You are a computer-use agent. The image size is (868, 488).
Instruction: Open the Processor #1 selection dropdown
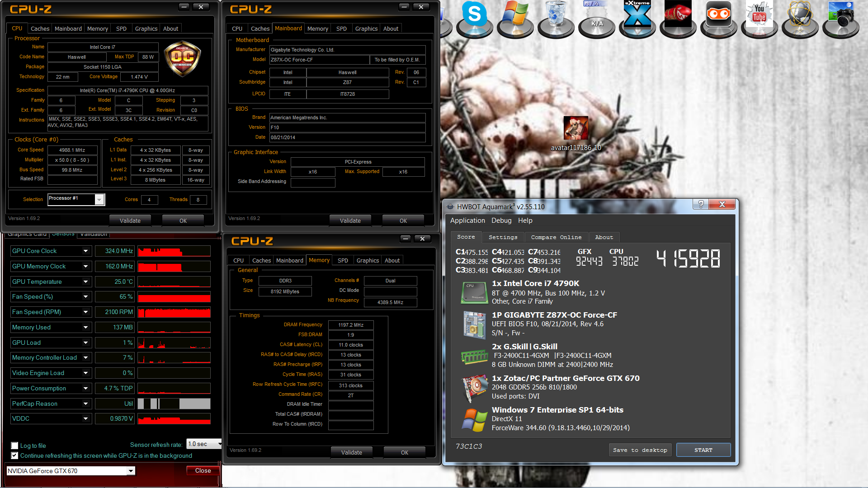[x=99, y=199]
